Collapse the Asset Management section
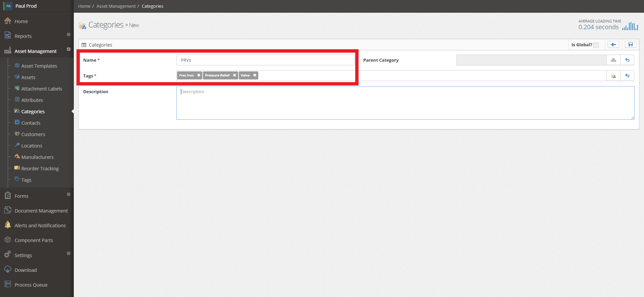Viewport: 644px width, 297px height. pos(68,49)
